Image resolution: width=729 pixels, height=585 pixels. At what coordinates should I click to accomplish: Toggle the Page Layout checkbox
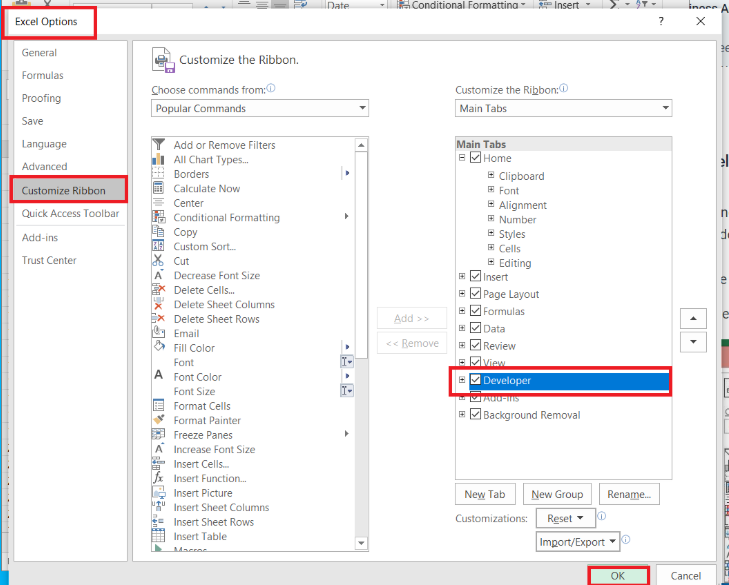pyautogui.click(x=476, y=294)
